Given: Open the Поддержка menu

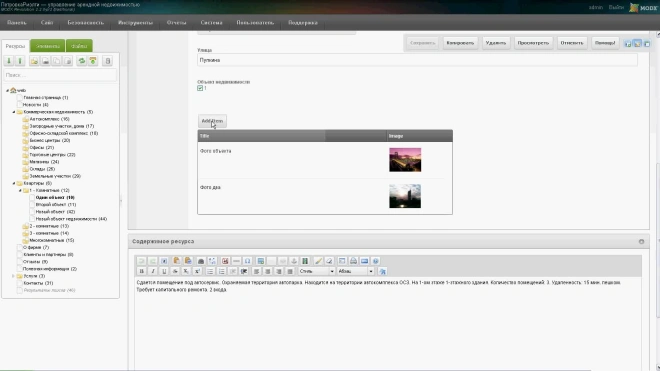Looking at the screenshot, I should (x=303, y=23).
